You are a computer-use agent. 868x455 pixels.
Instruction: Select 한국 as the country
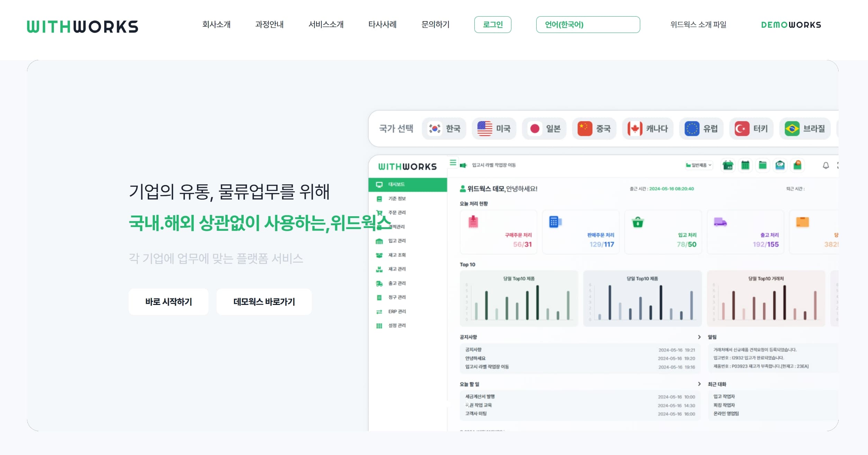coord(444,129)
